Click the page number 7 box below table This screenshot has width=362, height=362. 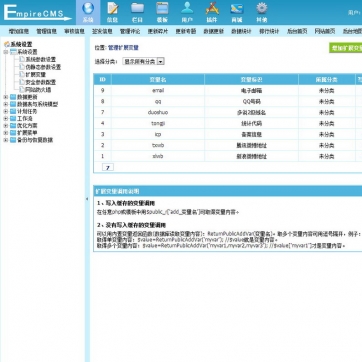[x=108, y=167]
